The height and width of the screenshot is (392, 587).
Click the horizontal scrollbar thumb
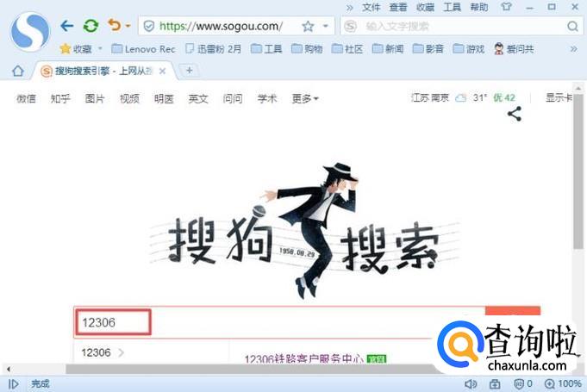coord(251,370)
